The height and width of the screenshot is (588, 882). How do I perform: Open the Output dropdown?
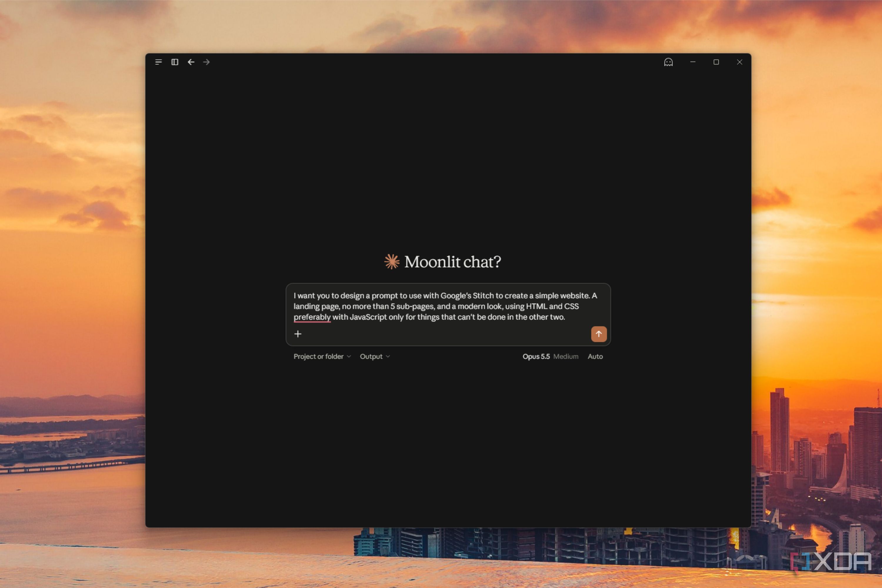[375, 356]
